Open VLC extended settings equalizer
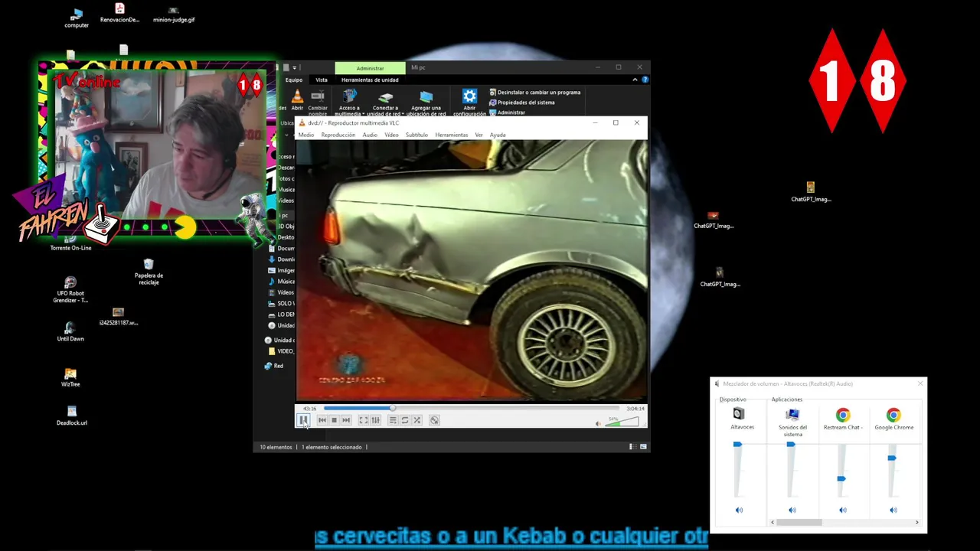Viewport: 980px width, 551px height. point(375,420)
